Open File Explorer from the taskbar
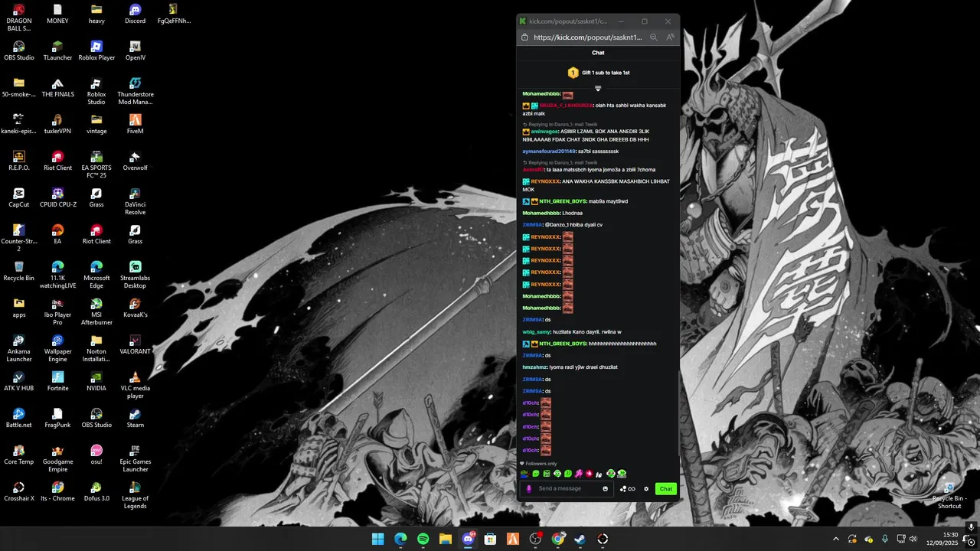Screen dimensions: 980x551 pos(446,539)
